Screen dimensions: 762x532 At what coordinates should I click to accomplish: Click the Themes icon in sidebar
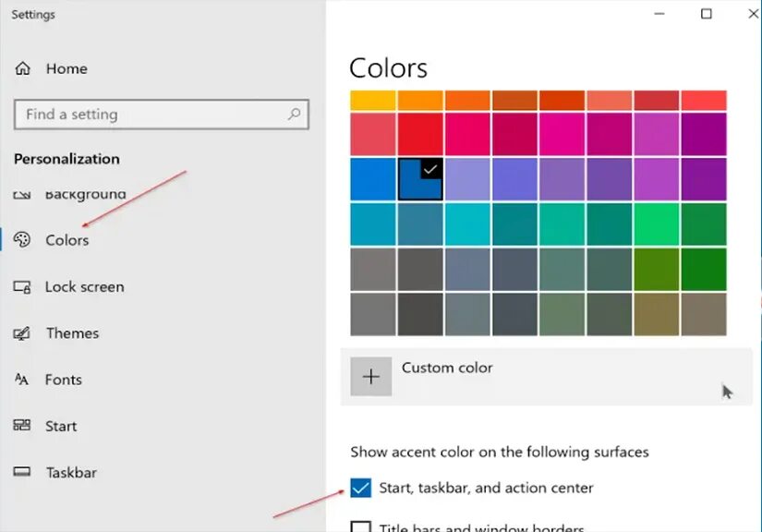(23, 333)
